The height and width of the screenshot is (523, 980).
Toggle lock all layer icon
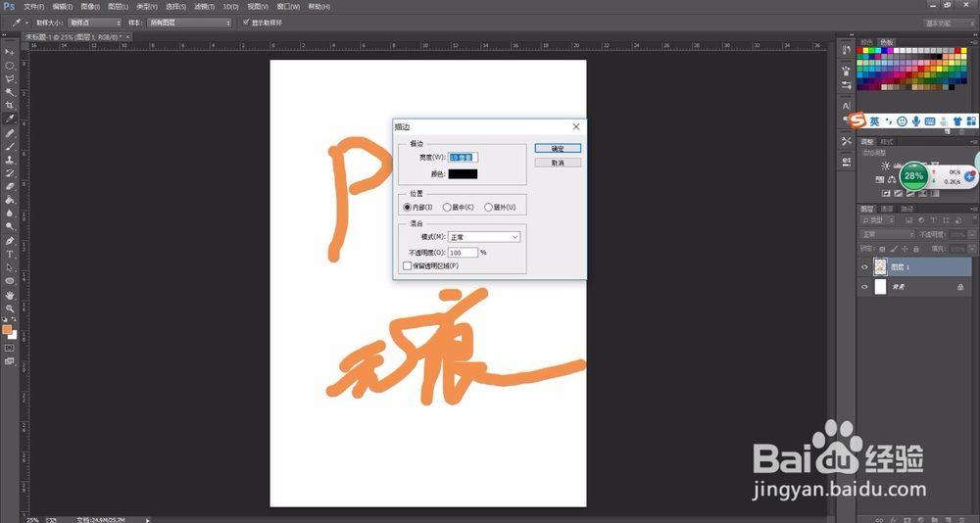tap(916, 249)
